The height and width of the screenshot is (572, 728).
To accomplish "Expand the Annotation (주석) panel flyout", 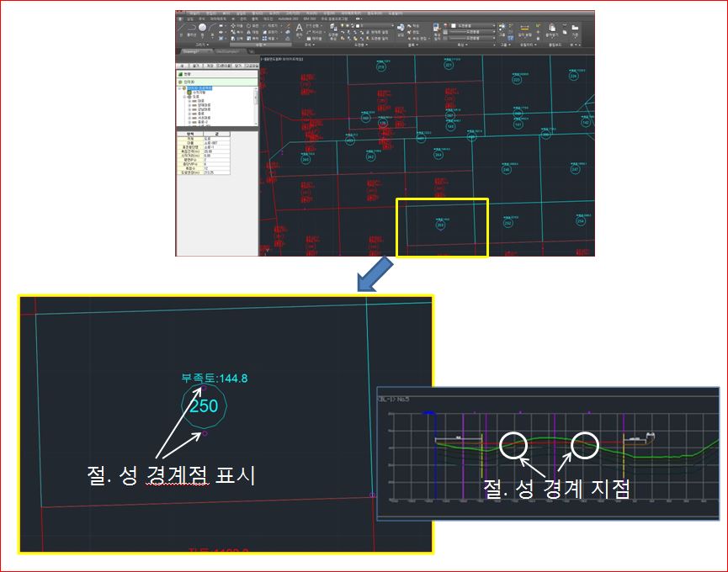I will [x=308, y=45].
